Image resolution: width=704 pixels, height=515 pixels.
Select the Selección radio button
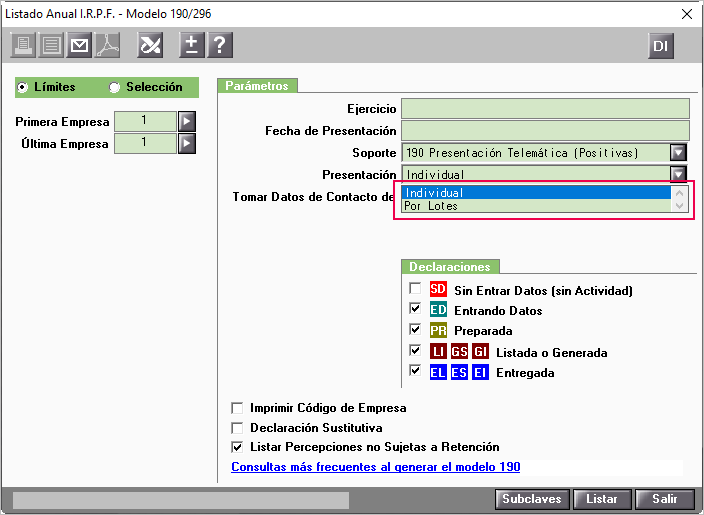[x=114, y=87]
